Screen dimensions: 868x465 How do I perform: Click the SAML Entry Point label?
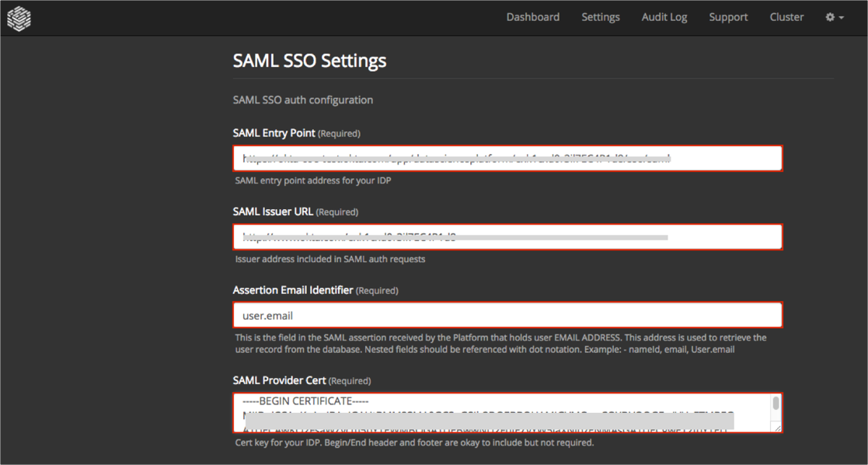274,133
